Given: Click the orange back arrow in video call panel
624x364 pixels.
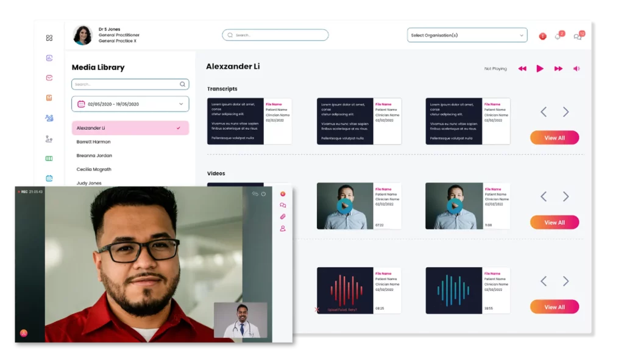Looking at the screenshot, I should point(283,194).
